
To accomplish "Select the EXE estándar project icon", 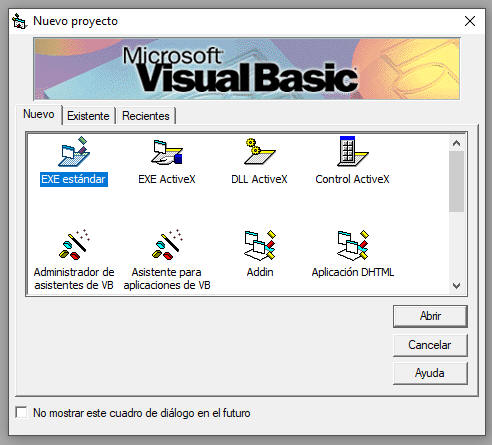I will [74, 152].
